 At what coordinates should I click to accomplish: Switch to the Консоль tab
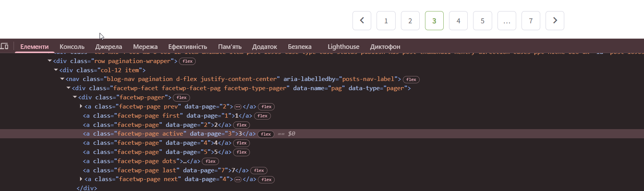tap(72, 47)
